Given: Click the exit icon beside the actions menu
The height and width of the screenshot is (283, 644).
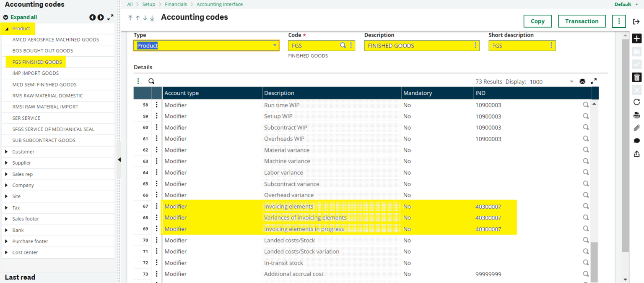Looking at the screenshot, I should (636, 21).
